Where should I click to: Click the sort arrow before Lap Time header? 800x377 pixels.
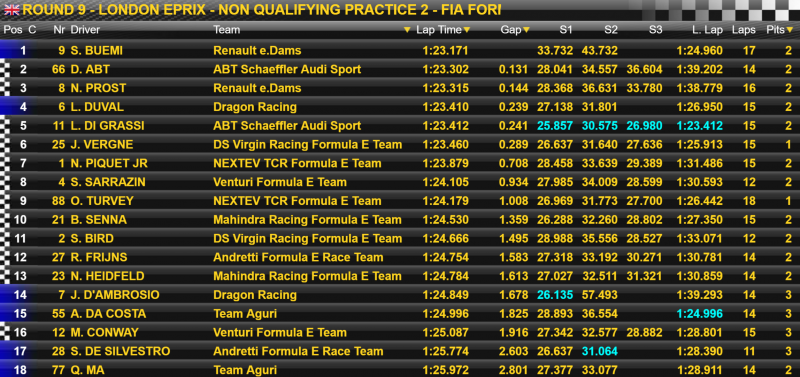(x=407, y=31)
